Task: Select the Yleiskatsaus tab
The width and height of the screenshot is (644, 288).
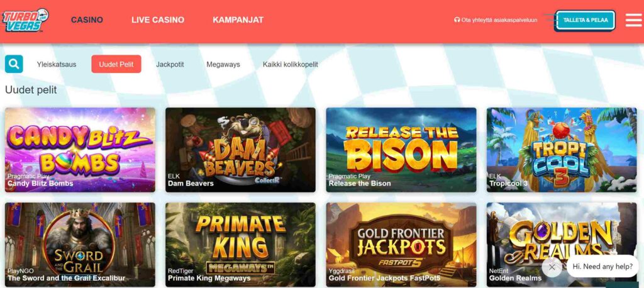Action: [57, 65]
